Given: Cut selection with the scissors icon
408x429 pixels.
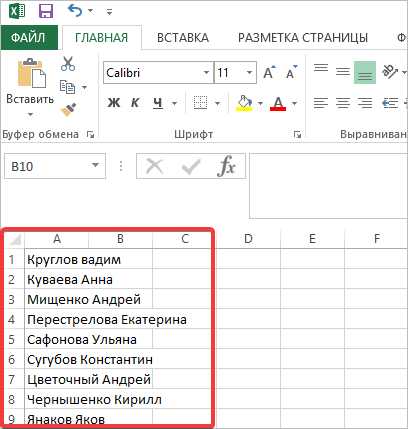Looking at the screenshot, I should coord(68,63).
